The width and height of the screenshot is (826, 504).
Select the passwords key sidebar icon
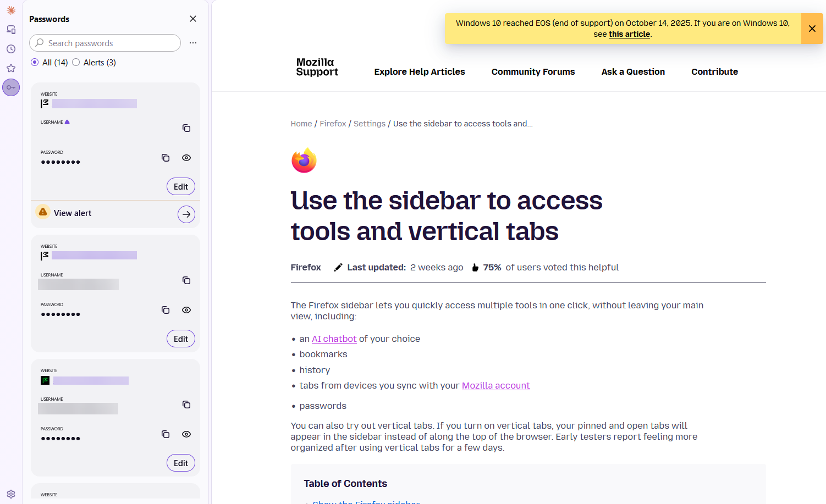tap(11, 87)
